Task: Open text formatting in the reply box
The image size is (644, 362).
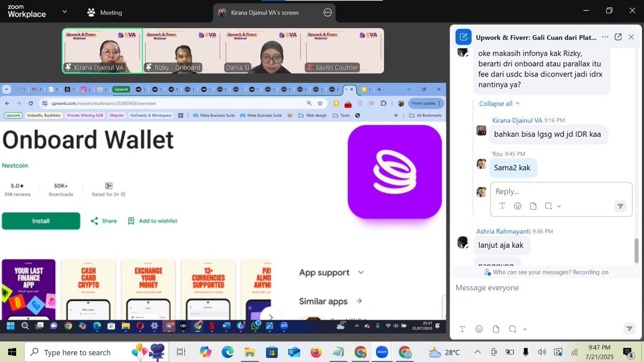Action: [502, 206]
